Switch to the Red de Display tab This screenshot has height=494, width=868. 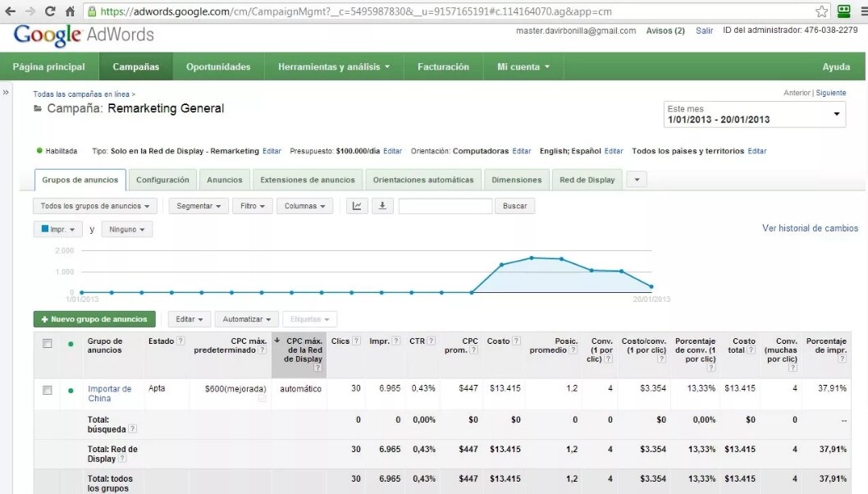[x=587, y=180]
